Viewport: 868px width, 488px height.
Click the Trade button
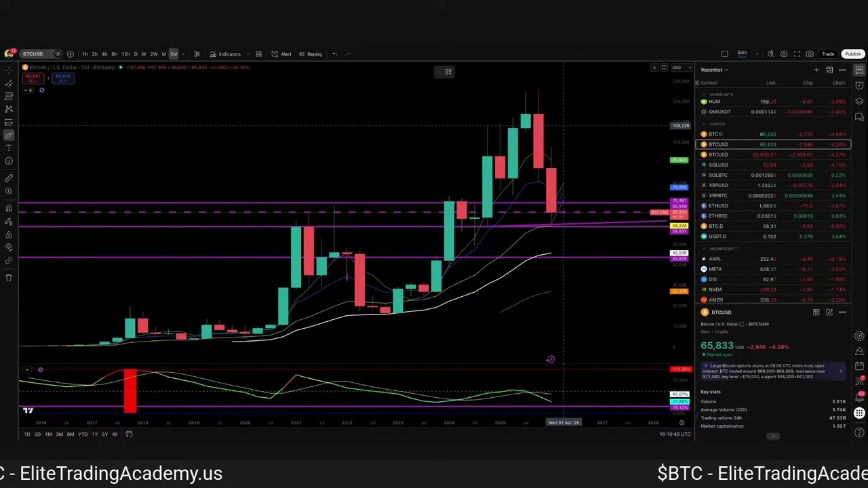tap(828, 54)
